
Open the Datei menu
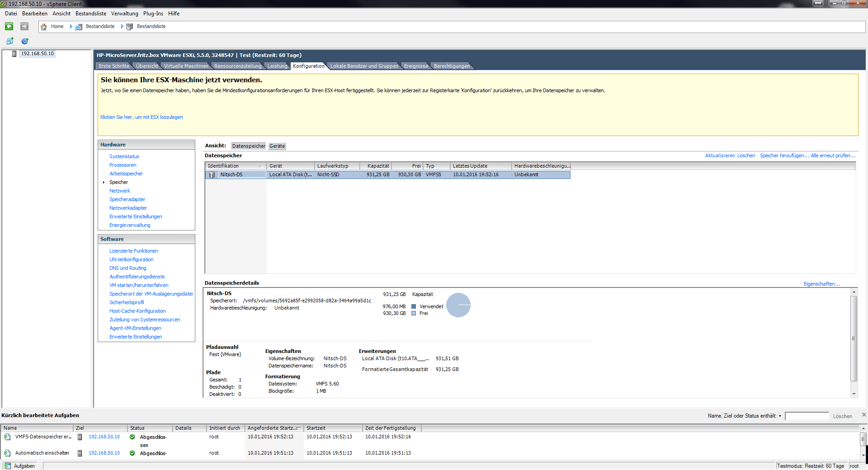point(11,14)
